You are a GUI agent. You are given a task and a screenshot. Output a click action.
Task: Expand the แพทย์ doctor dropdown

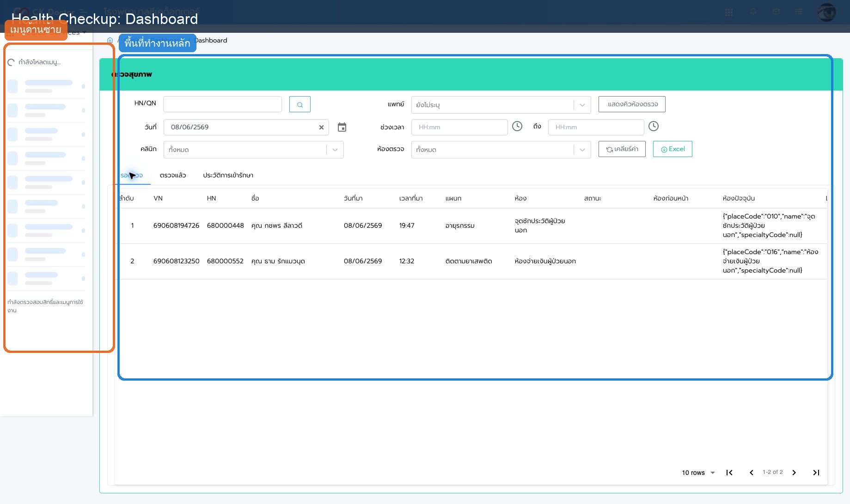(582, 105)
